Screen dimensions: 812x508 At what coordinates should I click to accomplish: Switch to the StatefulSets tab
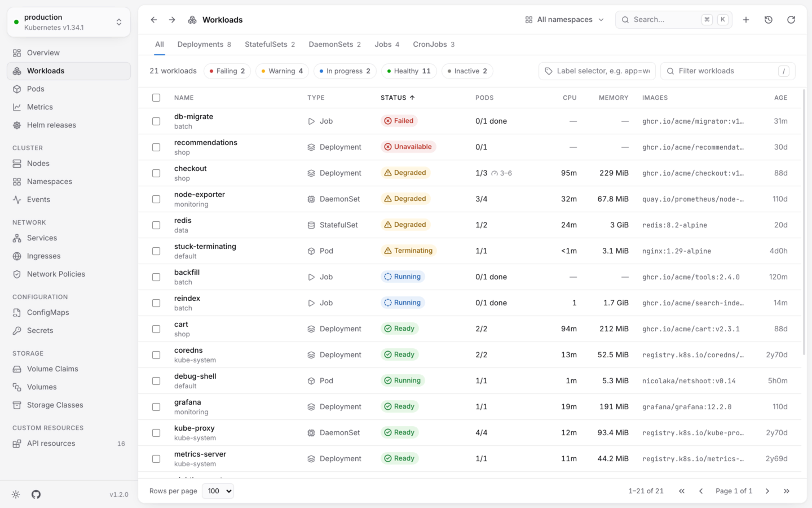270,45
